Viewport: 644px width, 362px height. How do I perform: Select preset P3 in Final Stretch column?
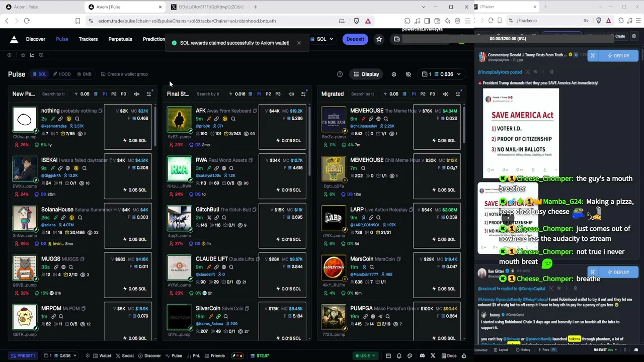[x=278, y=94]
